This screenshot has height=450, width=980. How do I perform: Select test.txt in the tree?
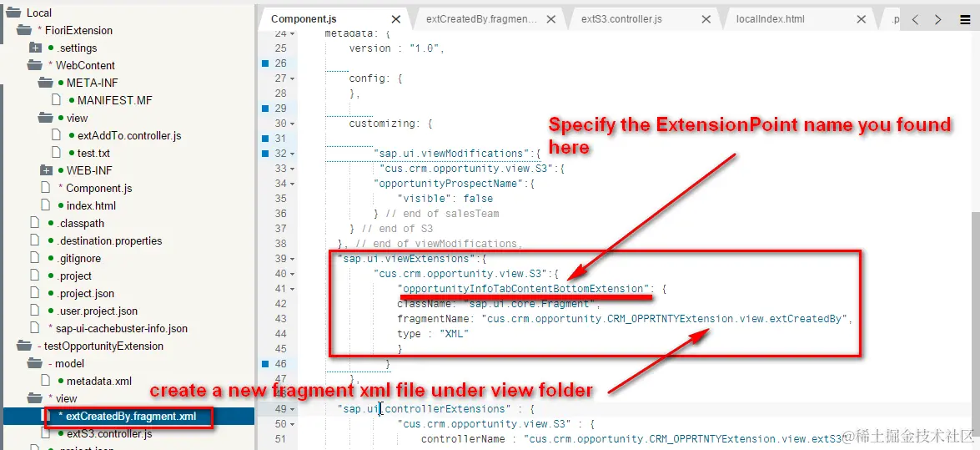click(x=93, y=153)
